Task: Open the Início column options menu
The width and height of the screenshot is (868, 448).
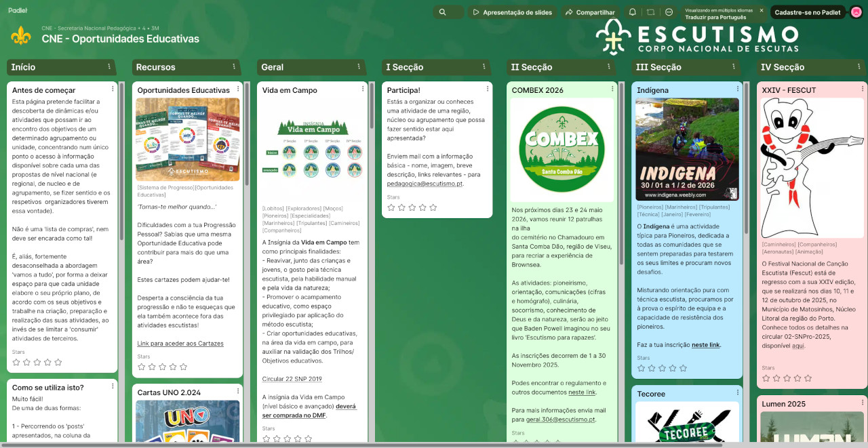Action: 109,66
